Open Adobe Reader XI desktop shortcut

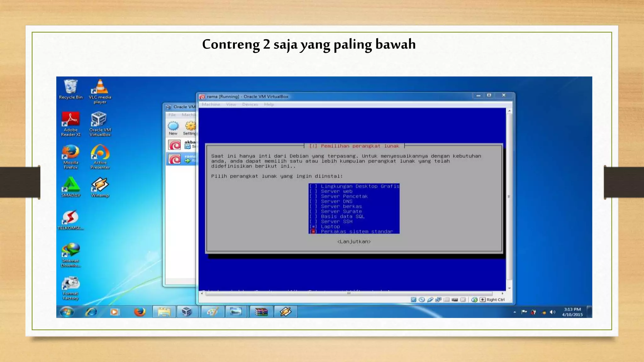click(x=70, y=124)
